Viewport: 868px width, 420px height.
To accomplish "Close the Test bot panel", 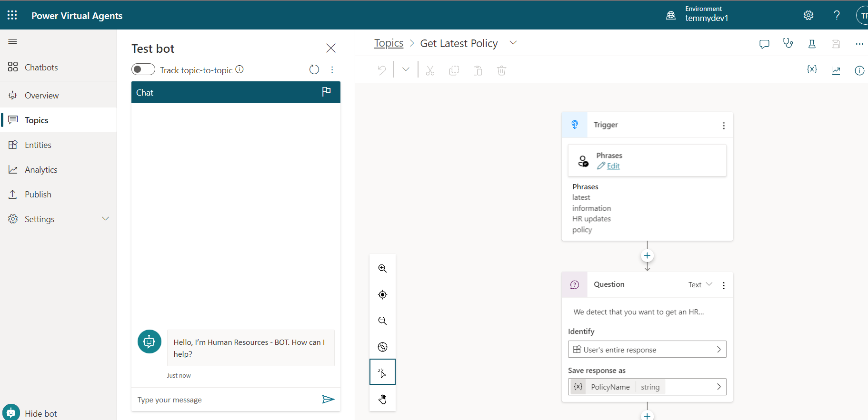I will 331,48.
